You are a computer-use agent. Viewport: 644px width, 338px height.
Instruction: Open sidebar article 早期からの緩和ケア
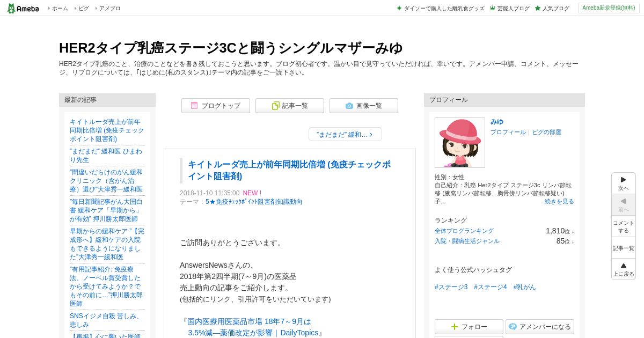pos(107,244)
